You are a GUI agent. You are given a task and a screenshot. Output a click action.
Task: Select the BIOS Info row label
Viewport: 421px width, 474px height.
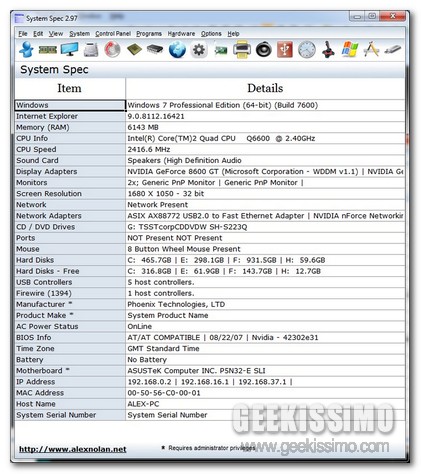[70, 337]
